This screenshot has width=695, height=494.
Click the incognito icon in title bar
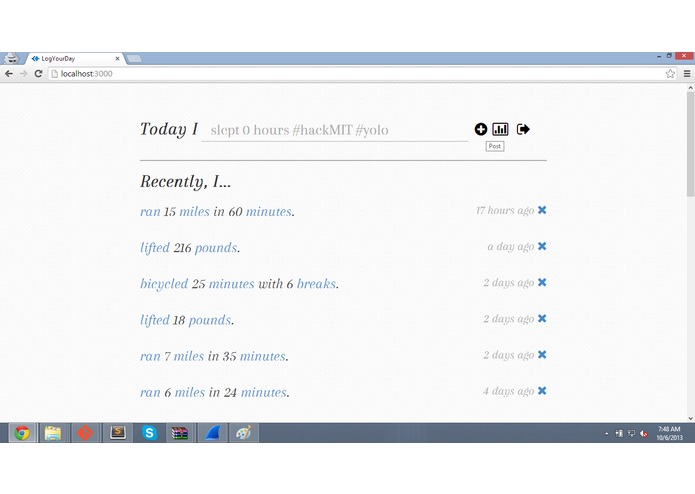[x=12, y=58]
